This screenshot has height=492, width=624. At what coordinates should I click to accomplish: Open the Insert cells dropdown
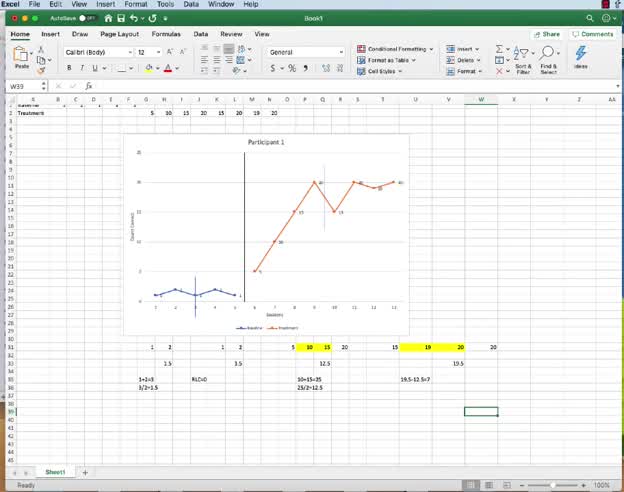tap(477, 49)
